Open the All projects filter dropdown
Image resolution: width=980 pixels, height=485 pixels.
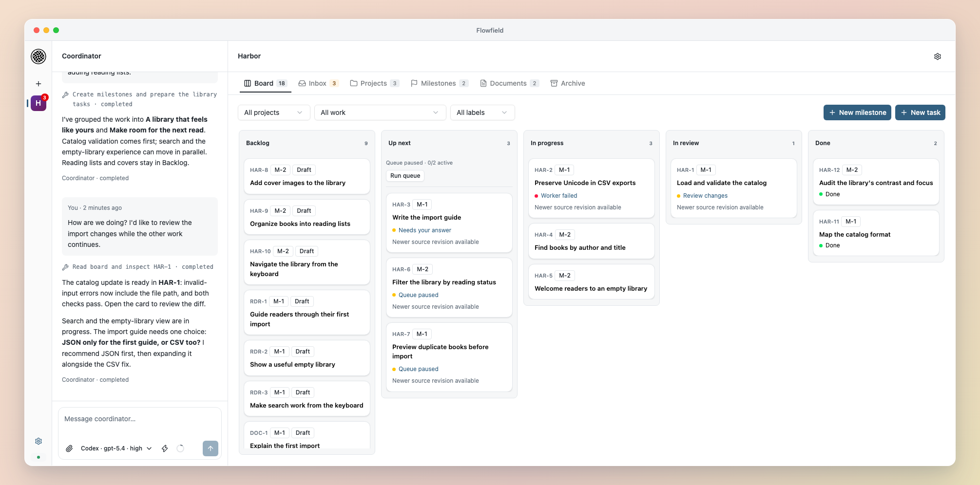(x=274, y=112)
